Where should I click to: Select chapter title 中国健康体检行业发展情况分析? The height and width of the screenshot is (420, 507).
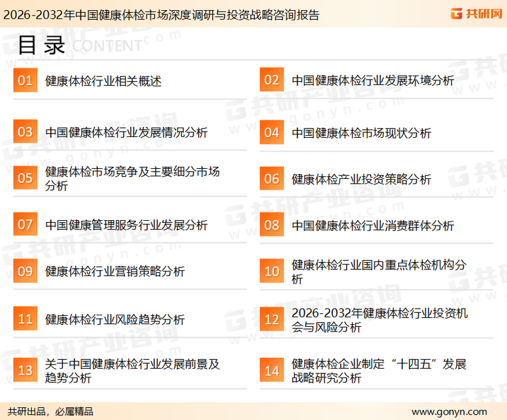pos(126,132)
